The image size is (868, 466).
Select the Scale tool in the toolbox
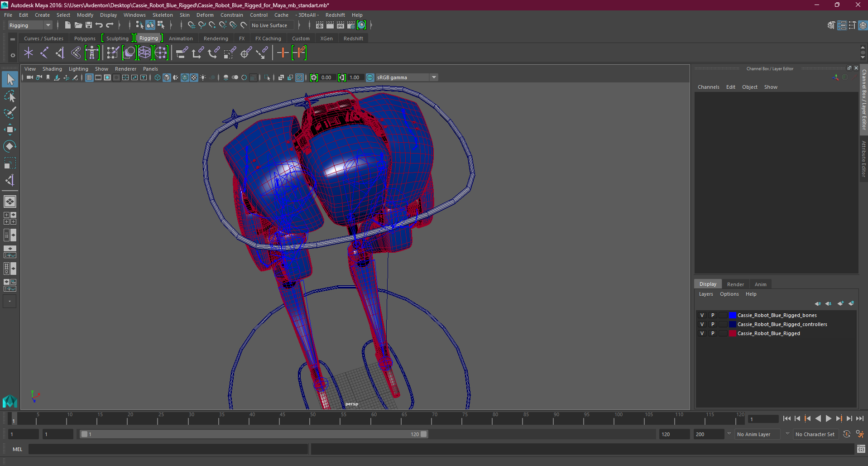coord(10,163)
